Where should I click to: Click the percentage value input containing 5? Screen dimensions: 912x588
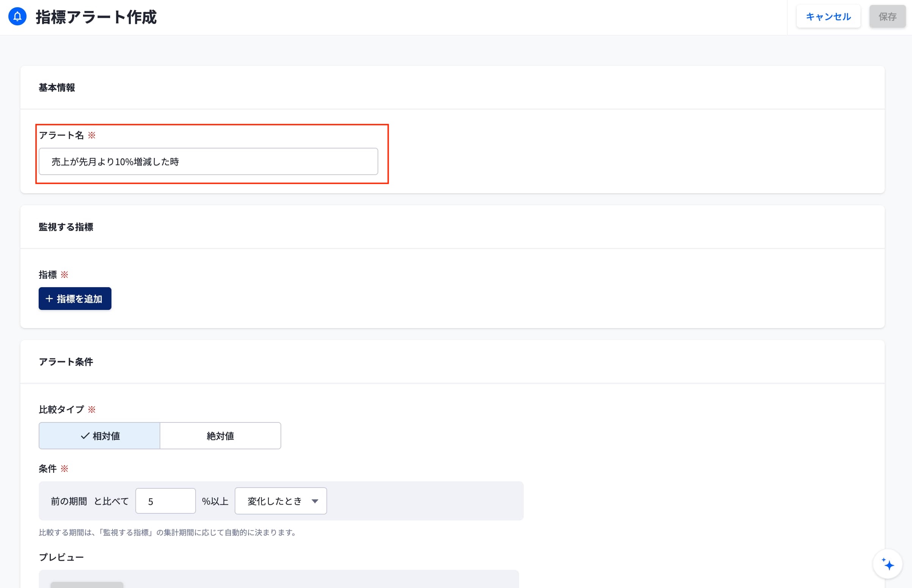point(165,501)
